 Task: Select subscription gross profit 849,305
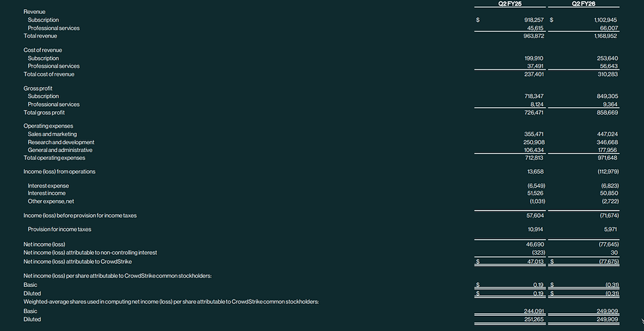point(607,96)
